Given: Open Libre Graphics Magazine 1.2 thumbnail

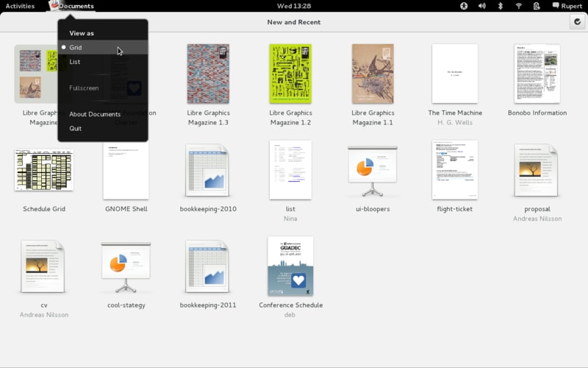Looking at the screenshot, I should [x=290, y=74].
